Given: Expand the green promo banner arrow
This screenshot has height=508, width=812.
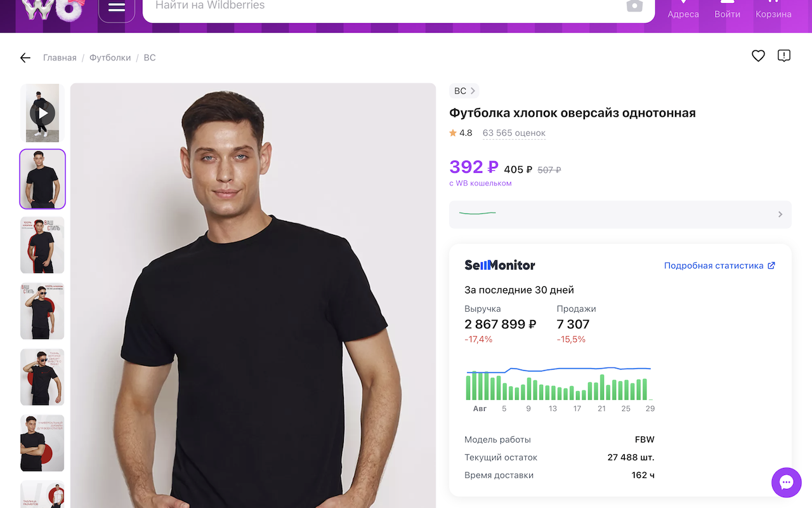Looking at the screenshot, I should tap(780, 214).
